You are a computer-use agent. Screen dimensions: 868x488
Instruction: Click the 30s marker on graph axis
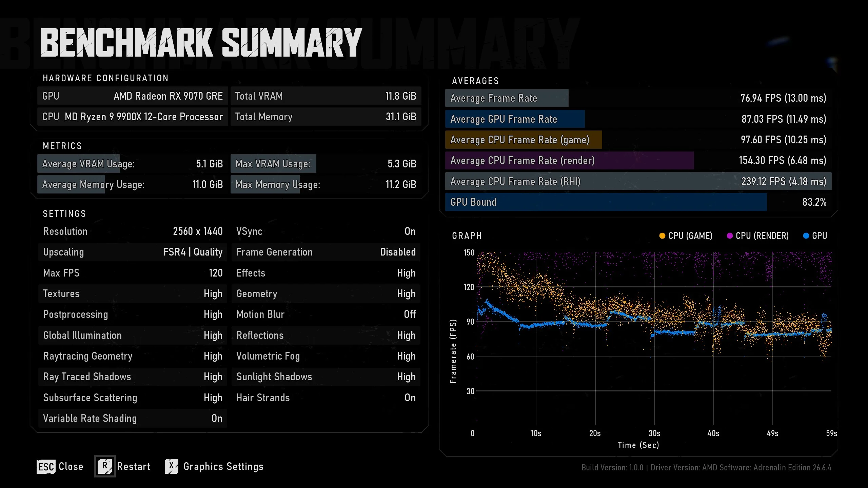pyautogui.click(x=654, y=433)
